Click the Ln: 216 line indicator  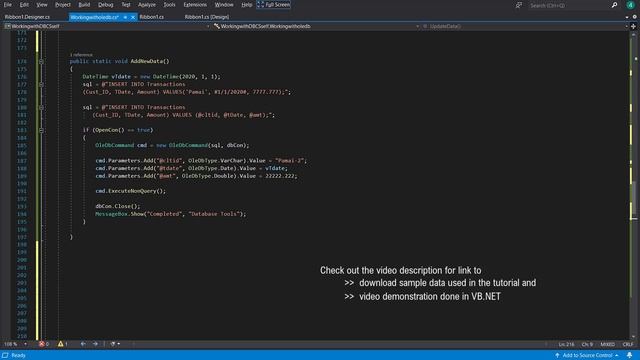point(566,344)
